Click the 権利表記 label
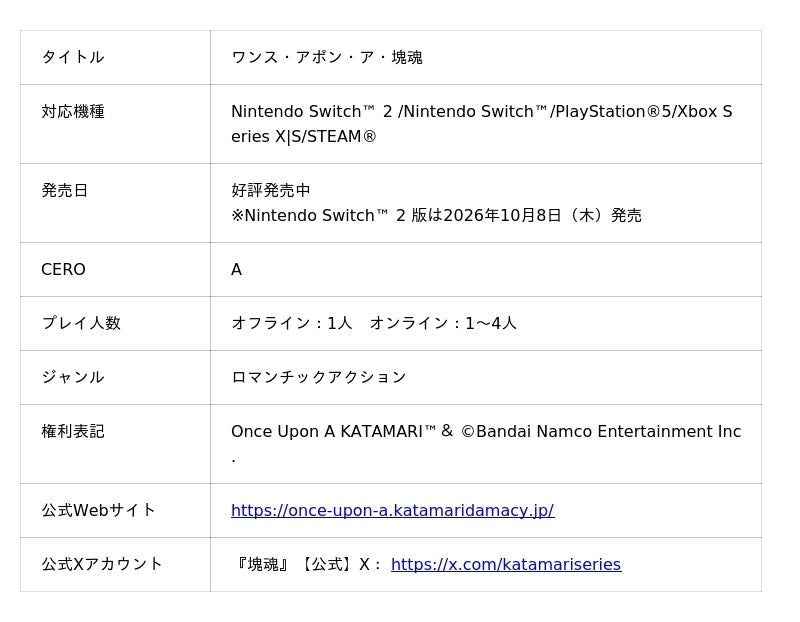This screenshot has height=622, width=800. 73,431
